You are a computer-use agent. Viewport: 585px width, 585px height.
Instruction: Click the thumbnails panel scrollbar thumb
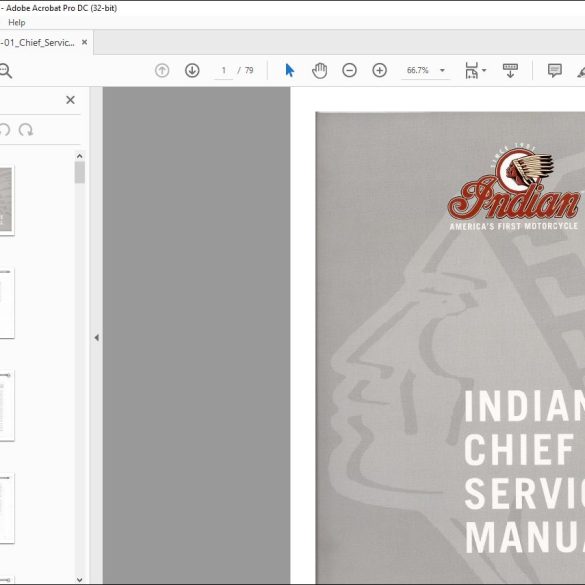click(79, 172)
